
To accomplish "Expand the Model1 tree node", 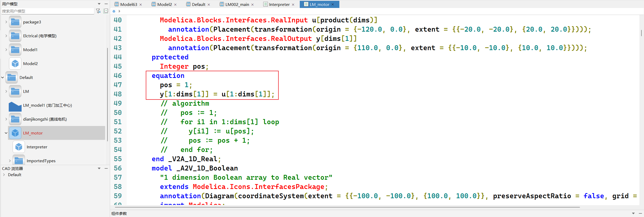I will tap(6, 50).
